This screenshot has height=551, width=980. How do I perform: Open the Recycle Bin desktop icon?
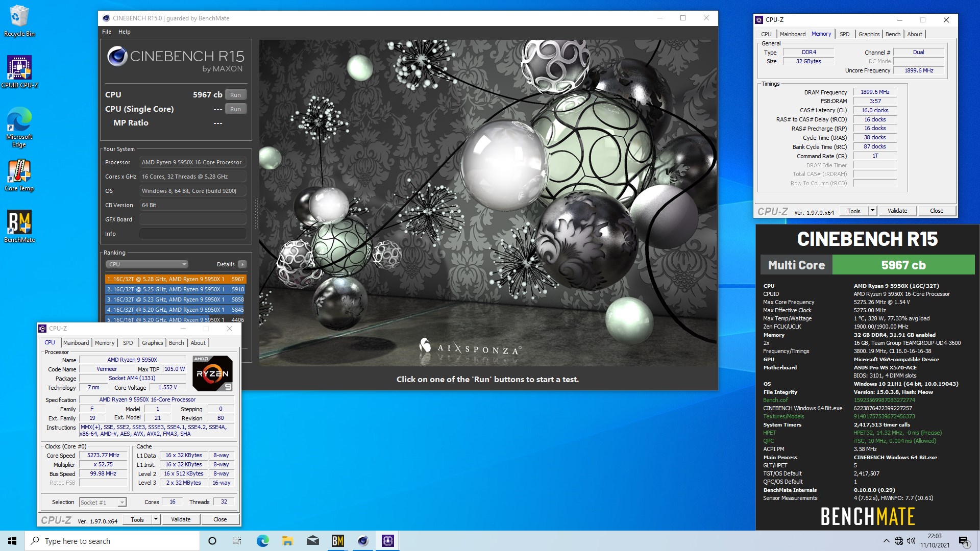[x=19, y=21]
